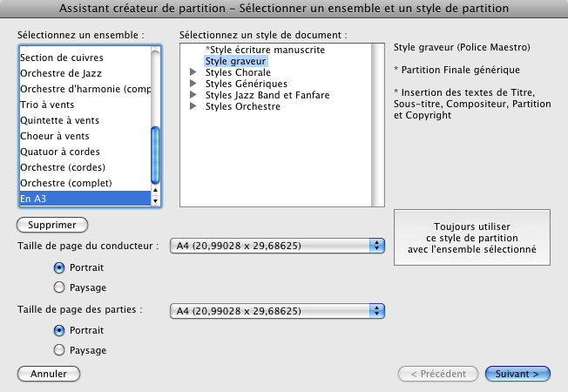
Task: Select Portrait for conductor page size
Action: [59, 268]
